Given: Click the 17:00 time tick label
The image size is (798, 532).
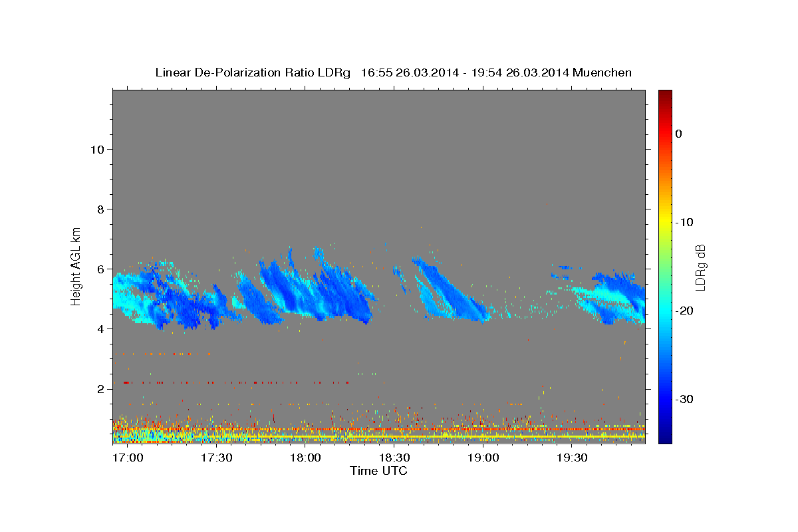Looking at the screenshot, I should click(x=127, y=458).
